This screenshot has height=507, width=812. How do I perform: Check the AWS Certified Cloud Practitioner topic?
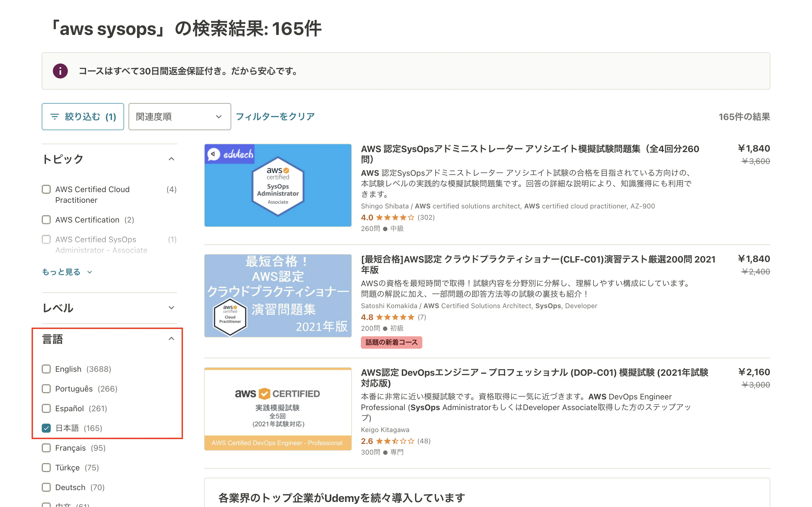click(46, 190)
